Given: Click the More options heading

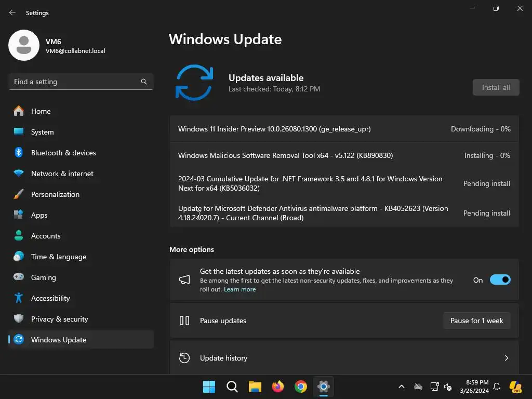Looking at the screenshot, I should (192, 249).
